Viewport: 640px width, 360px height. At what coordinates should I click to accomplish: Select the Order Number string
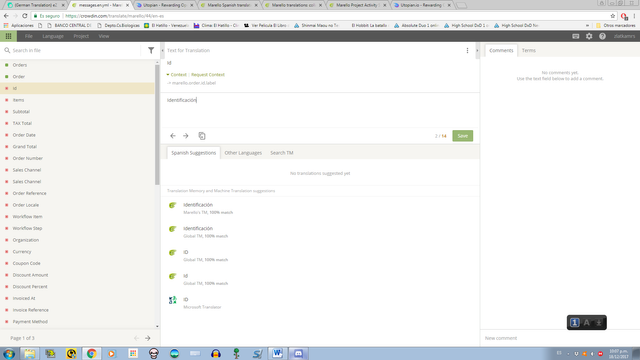pos(78,158)
